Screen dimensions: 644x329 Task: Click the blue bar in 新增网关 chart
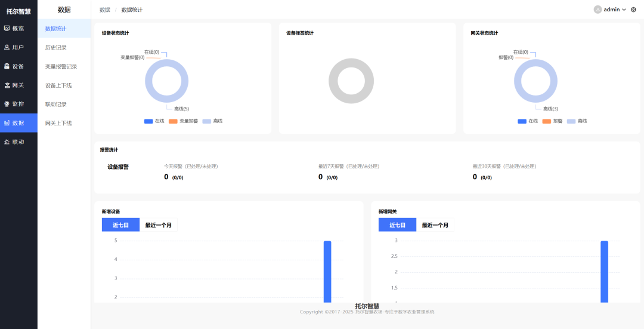coord(604,272)
